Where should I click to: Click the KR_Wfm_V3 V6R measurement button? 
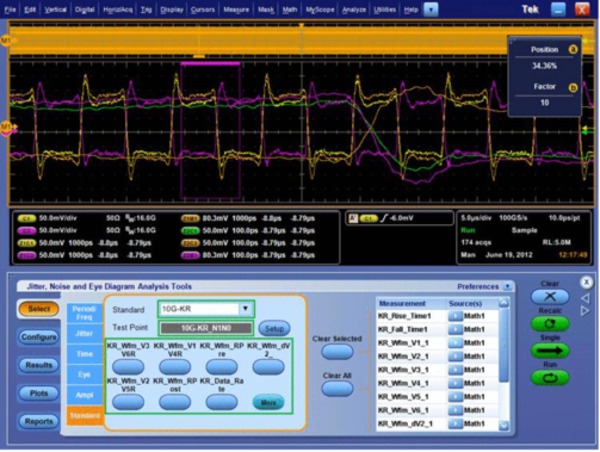129,368
